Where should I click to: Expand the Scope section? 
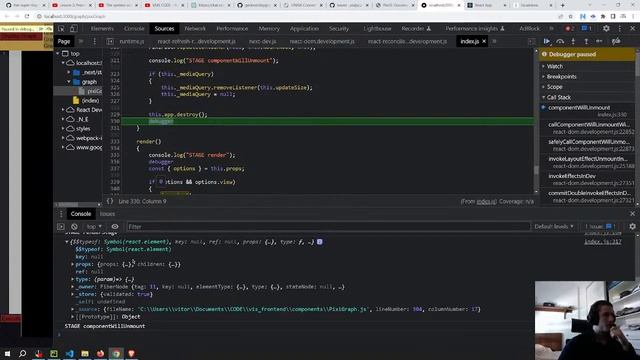(554, 87)
